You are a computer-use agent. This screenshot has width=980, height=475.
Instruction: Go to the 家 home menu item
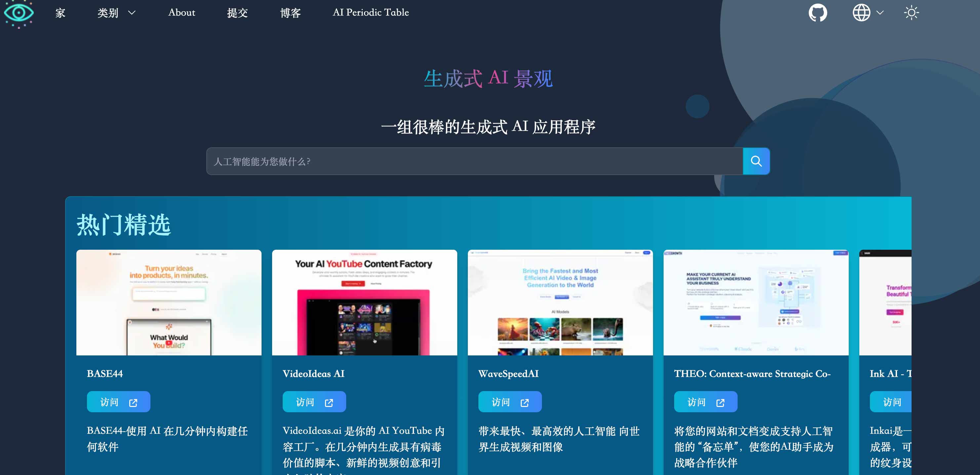click(60, 13)
